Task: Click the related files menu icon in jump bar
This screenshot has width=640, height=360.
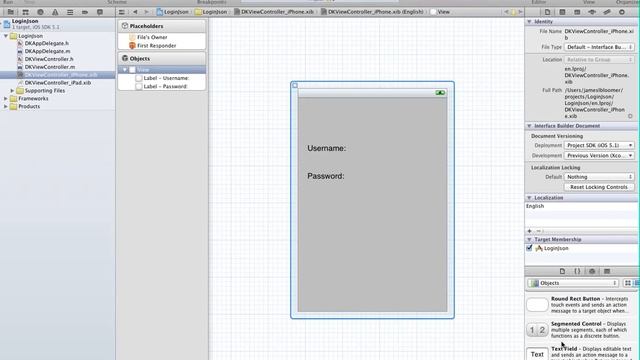Action: tap(122, 12)
